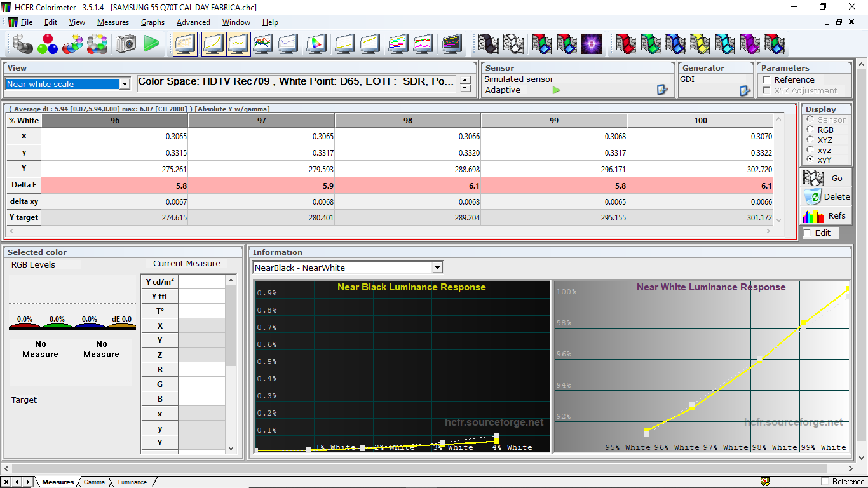Screen dimensions: 868x488
Task: Click the white film strip pattern icon
Action: [513, 44]
